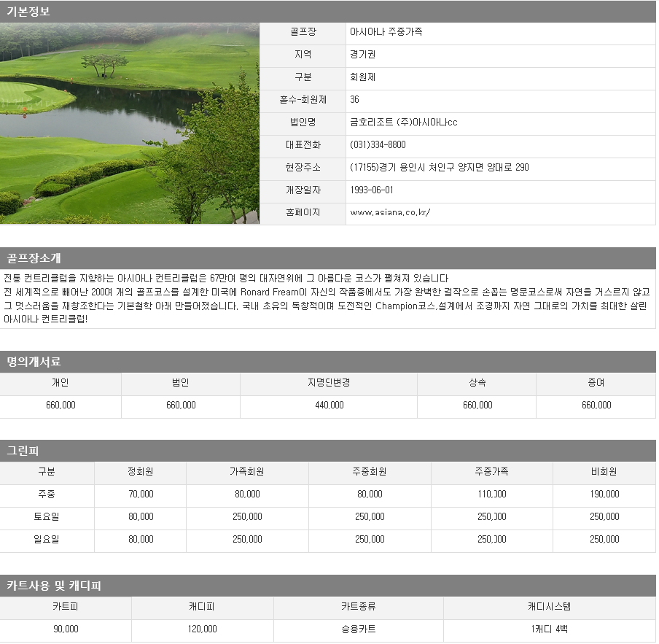Click the 토요일 row label

click(x=47, y=517)
